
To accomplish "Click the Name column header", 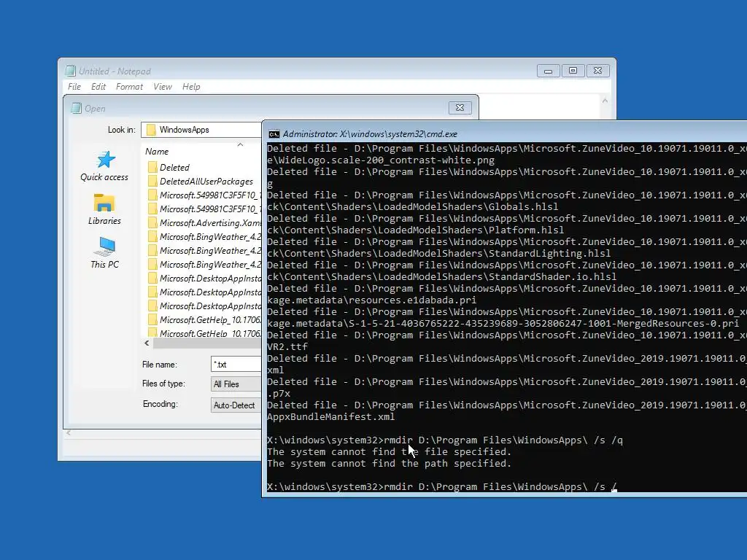I will pos(157,152).
